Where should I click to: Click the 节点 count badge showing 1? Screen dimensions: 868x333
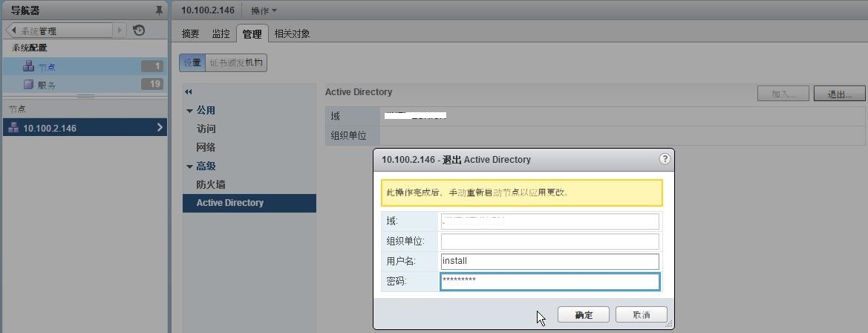(x=151, y=66)
